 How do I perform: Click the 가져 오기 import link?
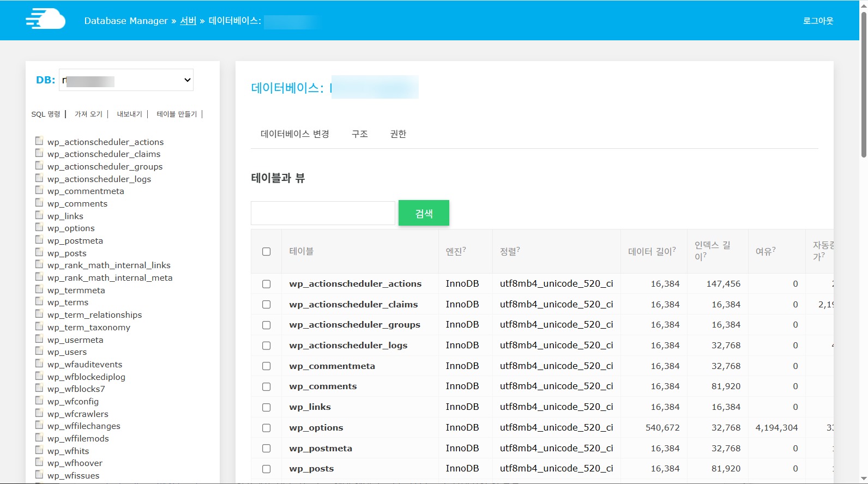(x=88, y=114)
